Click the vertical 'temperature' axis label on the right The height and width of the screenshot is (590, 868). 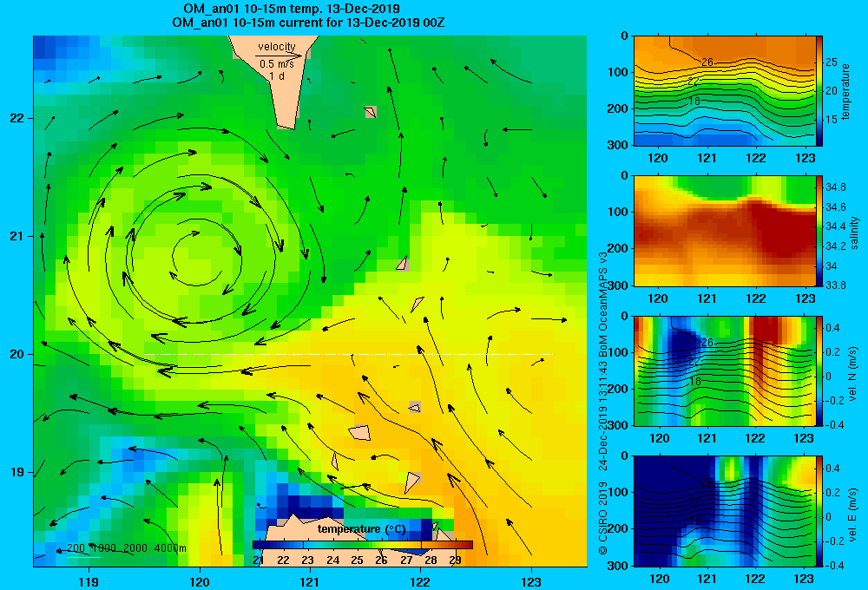(x=845, y=91)
